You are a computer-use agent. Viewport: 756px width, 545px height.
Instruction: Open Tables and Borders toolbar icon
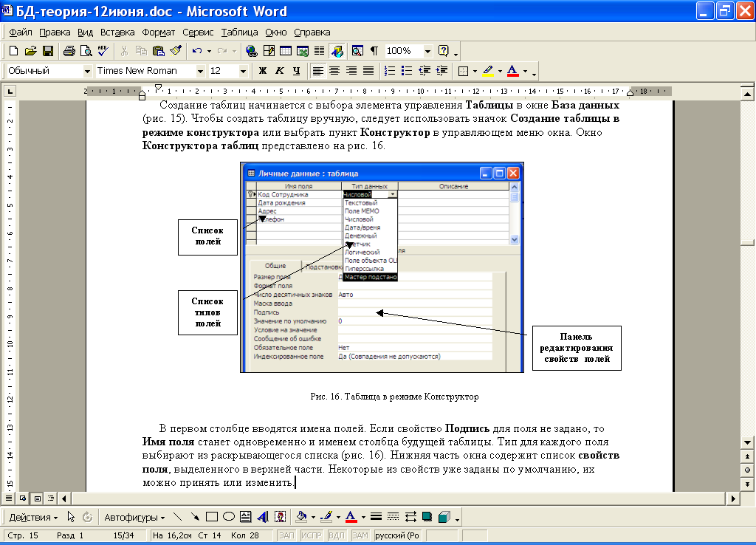tap(269, 51)
